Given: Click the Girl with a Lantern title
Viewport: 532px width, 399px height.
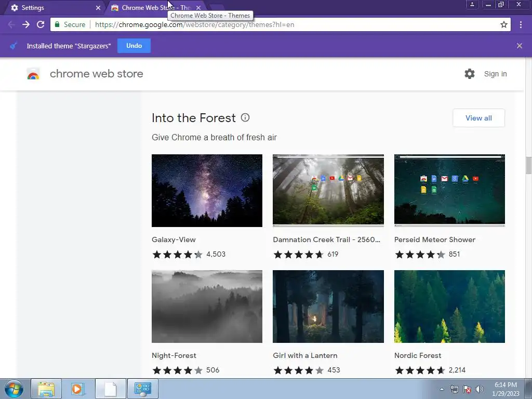Looking at the screenshot, I should (305, 355).
